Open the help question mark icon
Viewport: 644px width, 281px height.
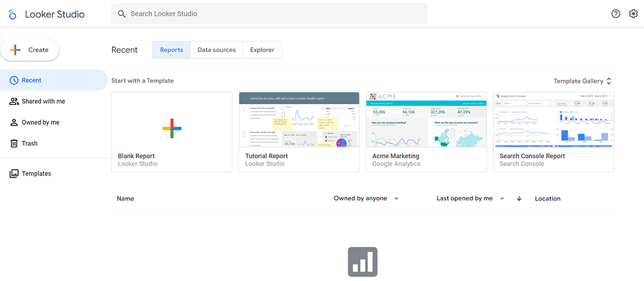(x=616, y=14)
